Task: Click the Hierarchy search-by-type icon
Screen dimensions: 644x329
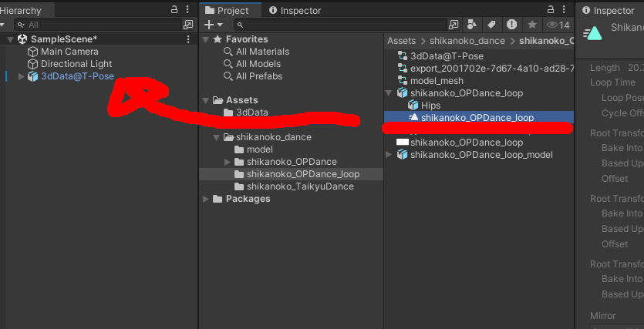Action: tap(187, 25)
